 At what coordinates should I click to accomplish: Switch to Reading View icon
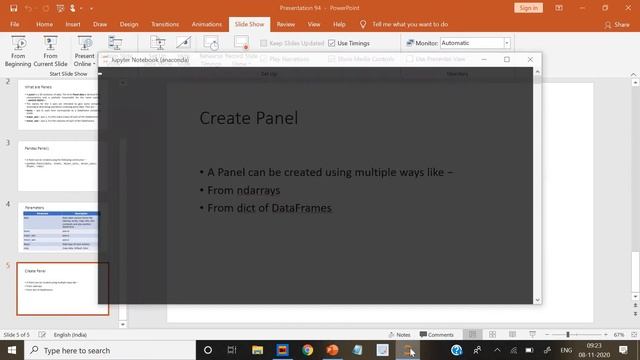(x=512, y=335)
